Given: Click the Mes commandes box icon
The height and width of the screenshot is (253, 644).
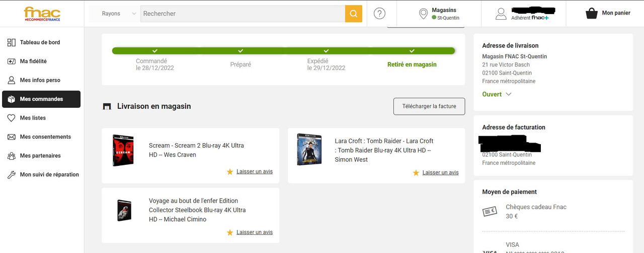Looking at the screenshot, I should (x=11, y=99).
